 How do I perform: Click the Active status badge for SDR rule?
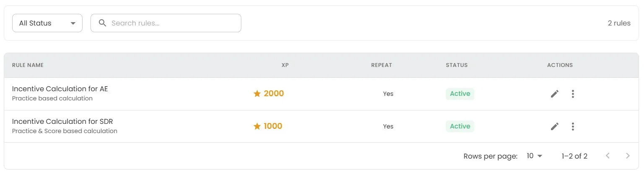(460, 126)
